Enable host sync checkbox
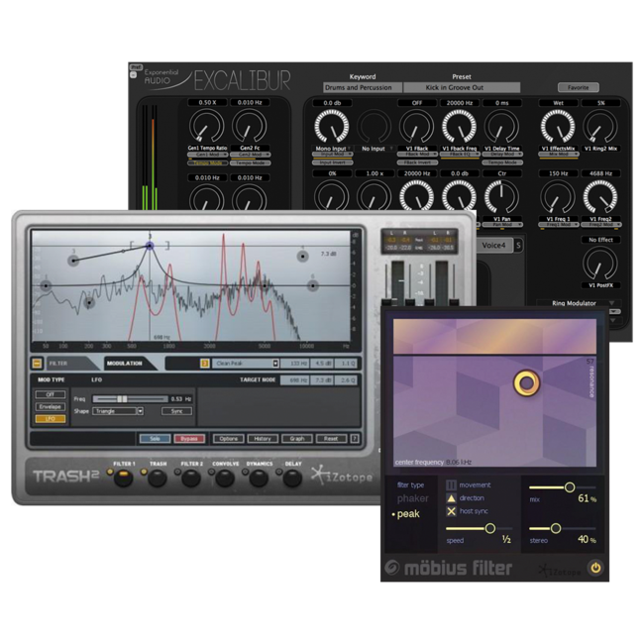 [x=451, y=511]
